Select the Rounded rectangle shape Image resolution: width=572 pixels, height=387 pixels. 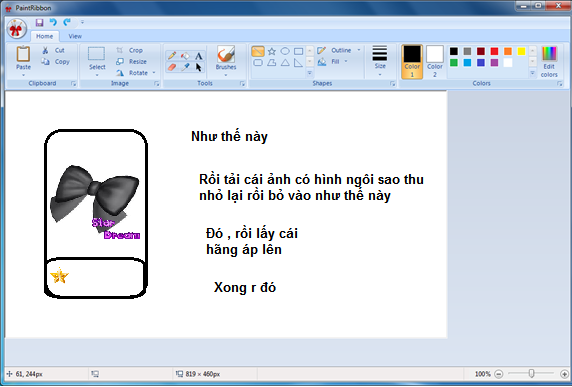[x=258, y=63]
